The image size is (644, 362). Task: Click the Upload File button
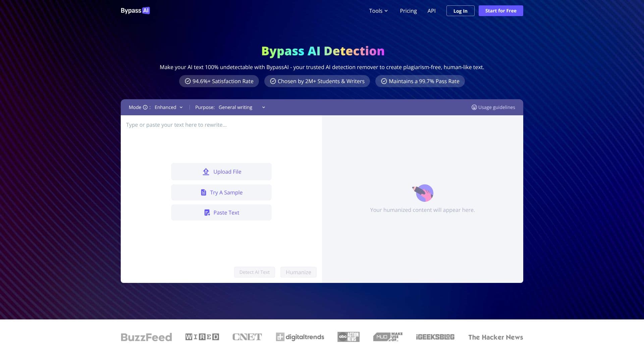pyautogui.click(x=221, y=172)
